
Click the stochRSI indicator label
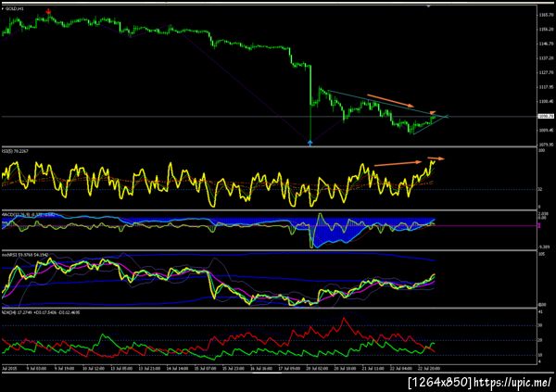click(25, 255)
